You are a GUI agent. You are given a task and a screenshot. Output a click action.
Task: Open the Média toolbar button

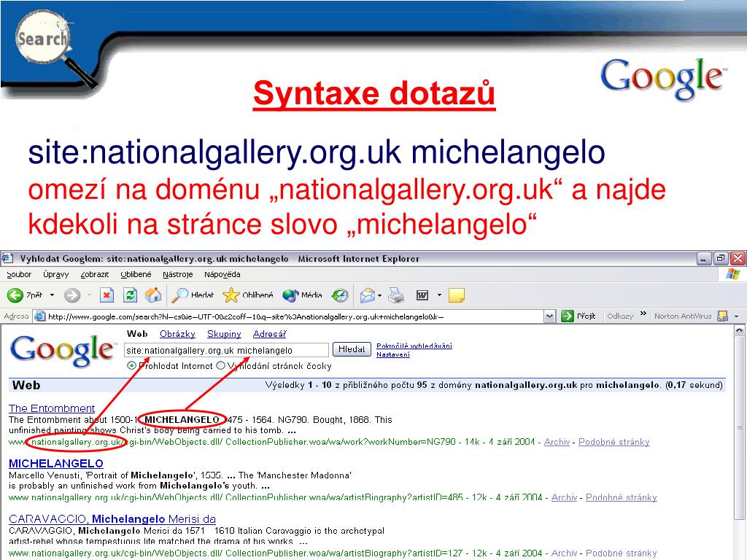point(302,295)
